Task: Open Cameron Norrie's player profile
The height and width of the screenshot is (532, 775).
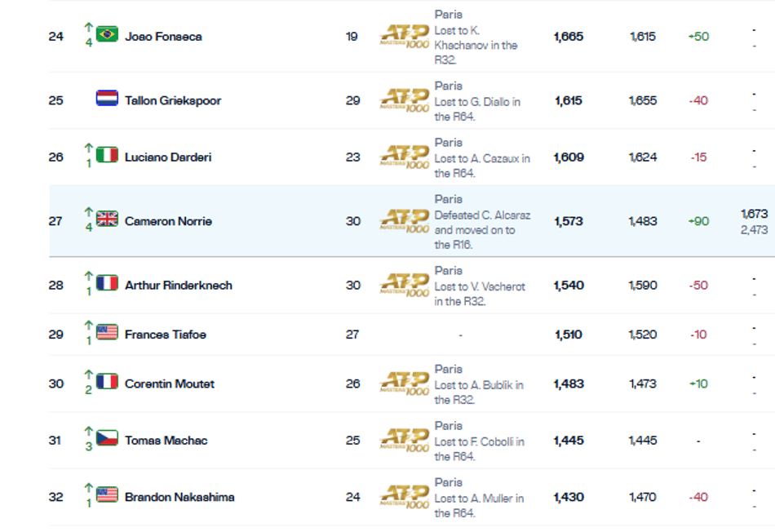Action: pyautogui.click(x=168, y=221)
